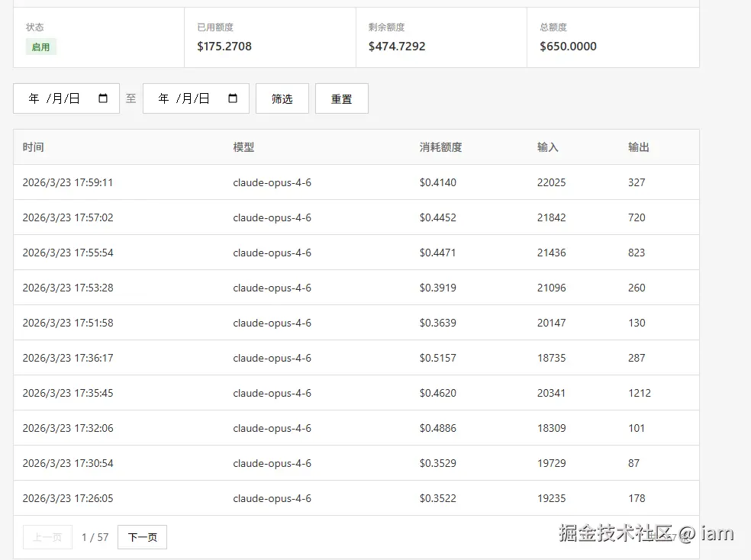Click the record timestamped 17:26:05
The image size is (751, 560).
[x=305, y=497]
